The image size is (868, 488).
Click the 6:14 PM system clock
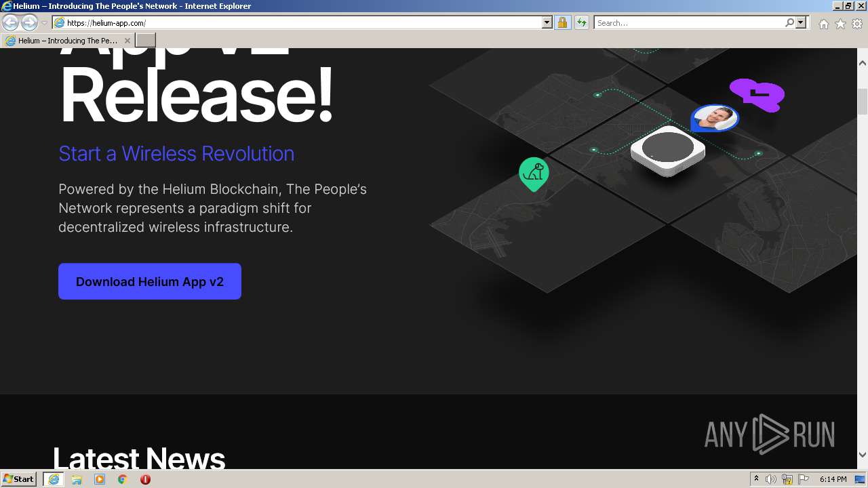click(x=833, y=479)
